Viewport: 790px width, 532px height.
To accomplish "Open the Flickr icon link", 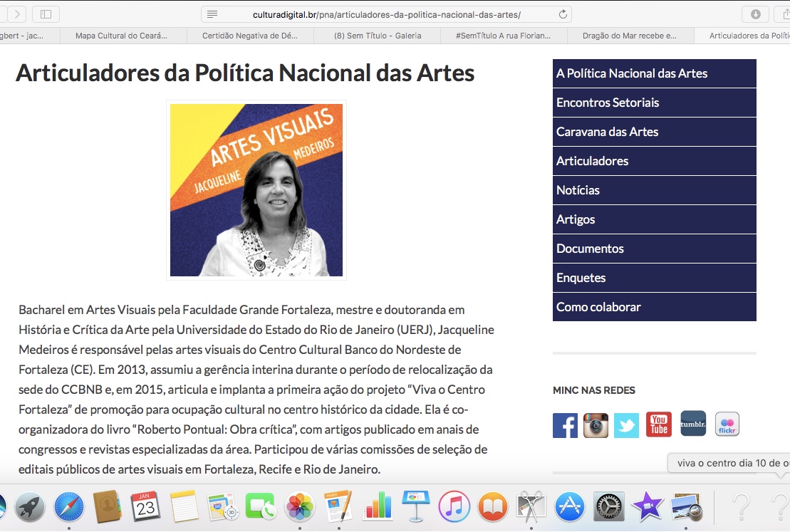I will coord(727,424).
